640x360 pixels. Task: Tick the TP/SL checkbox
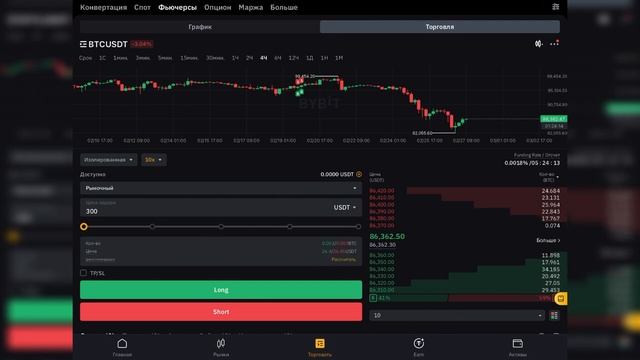[x=84, y=273]
